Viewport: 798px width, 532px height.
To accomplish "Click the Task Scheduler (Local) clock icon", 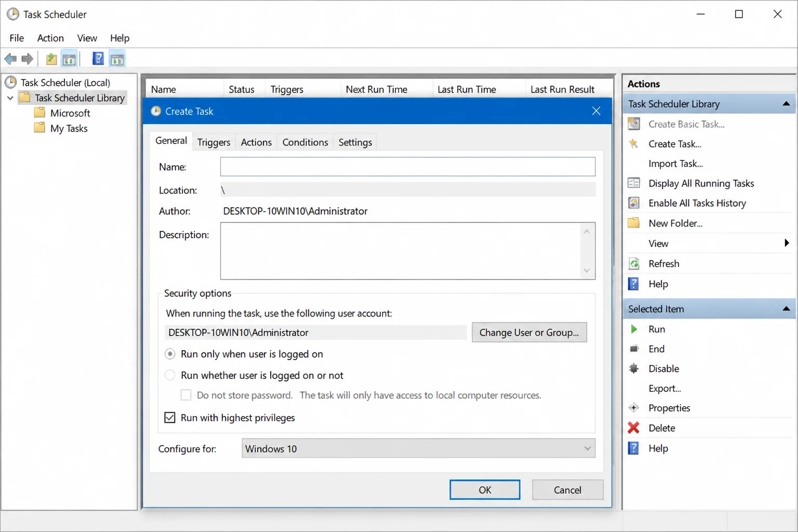I will 11,82.
